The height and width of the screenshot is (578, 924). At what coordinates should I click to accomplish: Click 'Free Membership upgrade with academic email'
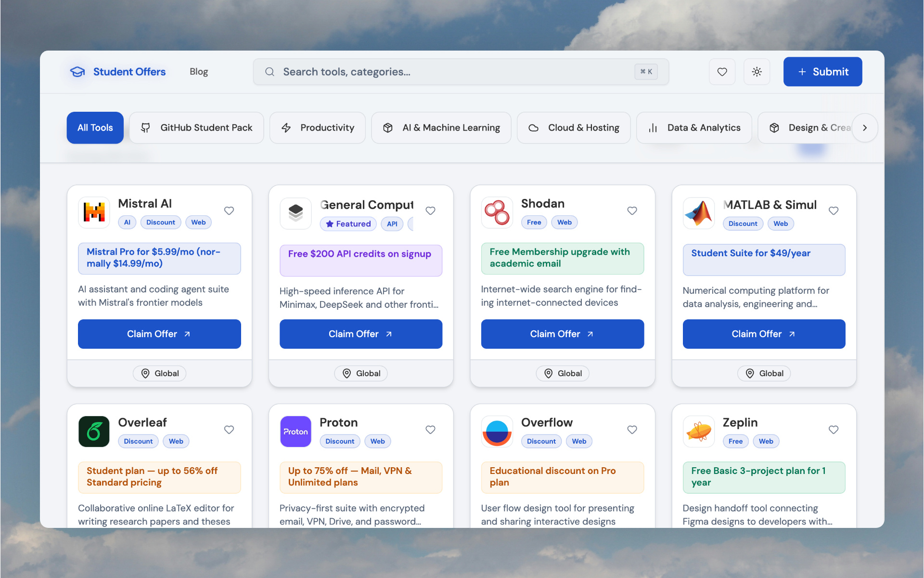(560, 258)
